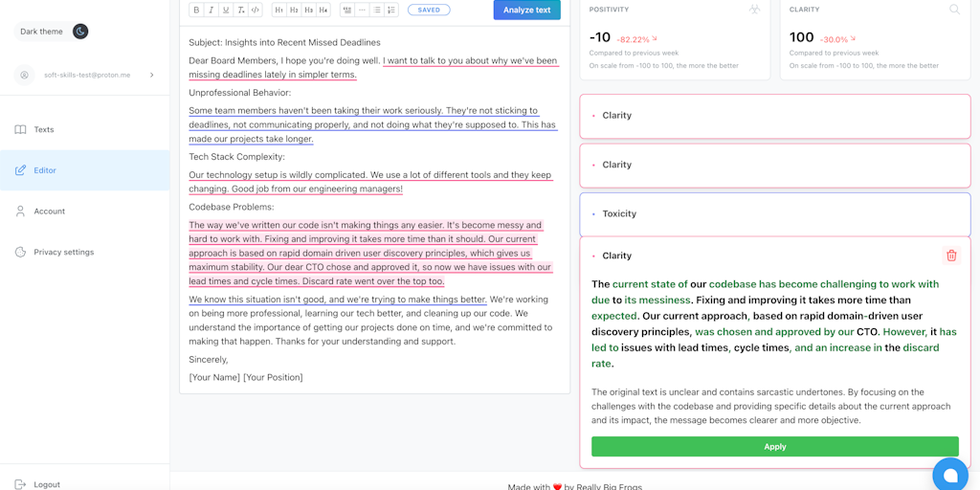980x490 pixels.
Task: Insert code block with the code icon
Action: (x=256, y=10)
